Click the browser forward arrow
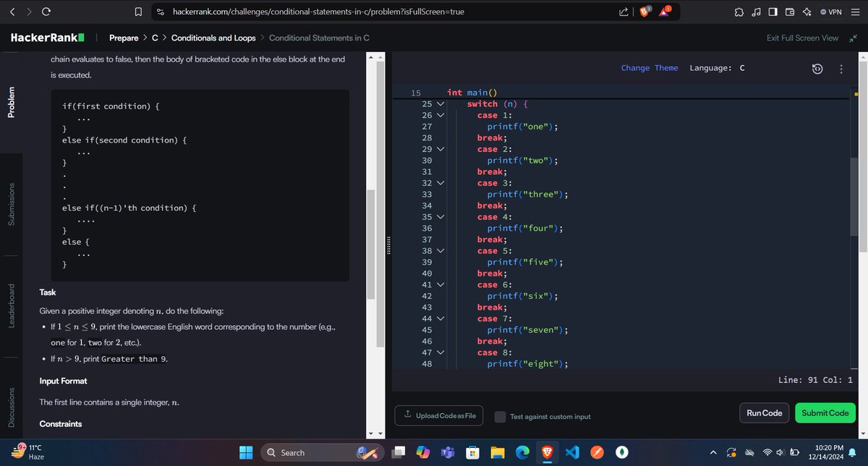The width and height of the screenshot is (868, 466). (x=30, y=12)
